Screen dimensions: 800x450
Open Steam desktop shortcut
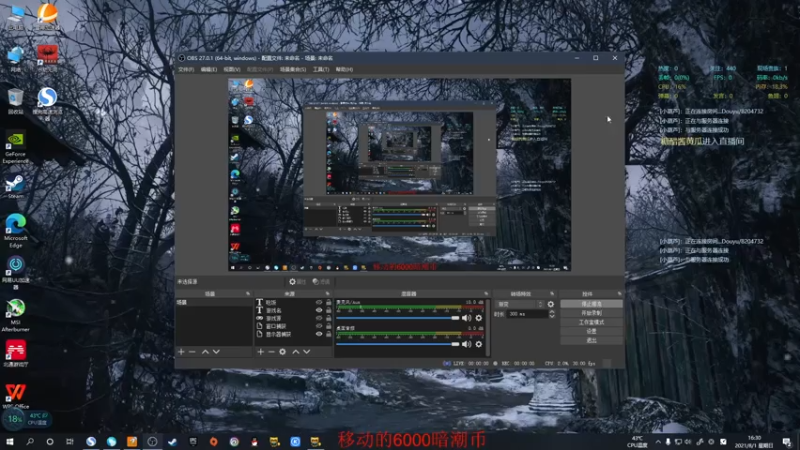(x=15, y=186)
